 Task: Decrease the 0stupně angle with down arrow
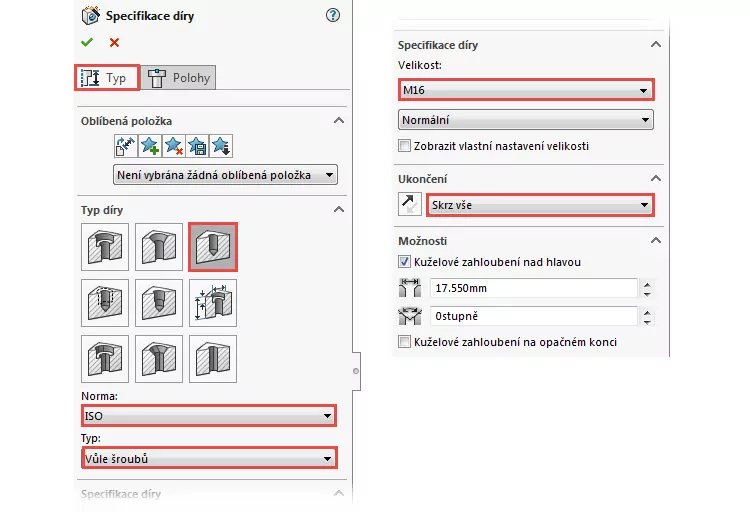(647, 322)
